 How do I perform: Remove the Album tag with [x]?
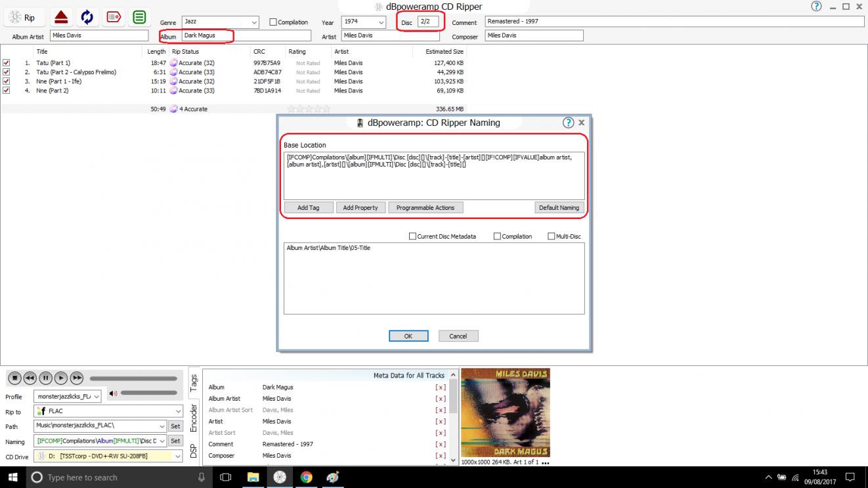[x=441, y=387]
